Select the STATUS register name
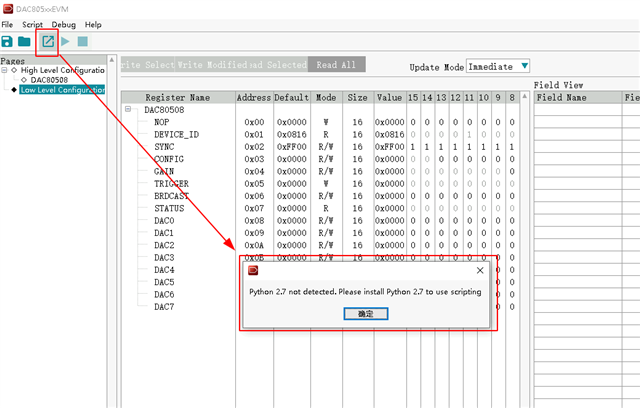 (x=169, y=208)
